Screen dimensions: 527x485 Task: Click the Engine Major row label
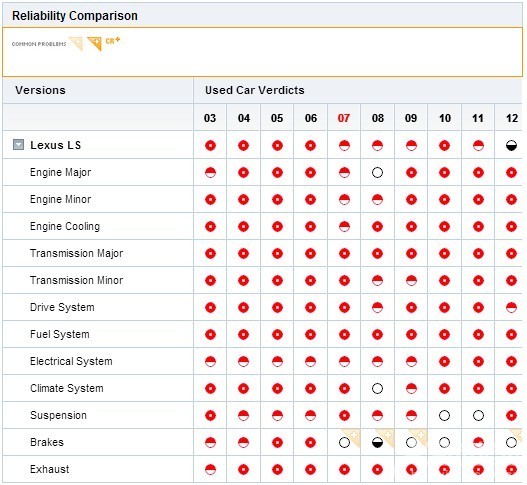[x=60, y=172]
